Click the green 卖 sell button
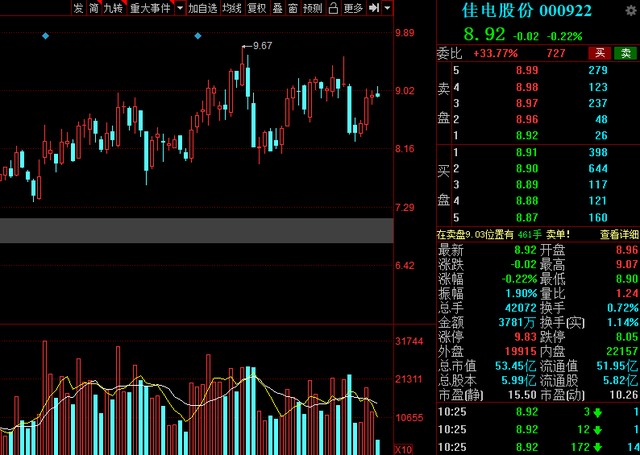 coord(625,53)
